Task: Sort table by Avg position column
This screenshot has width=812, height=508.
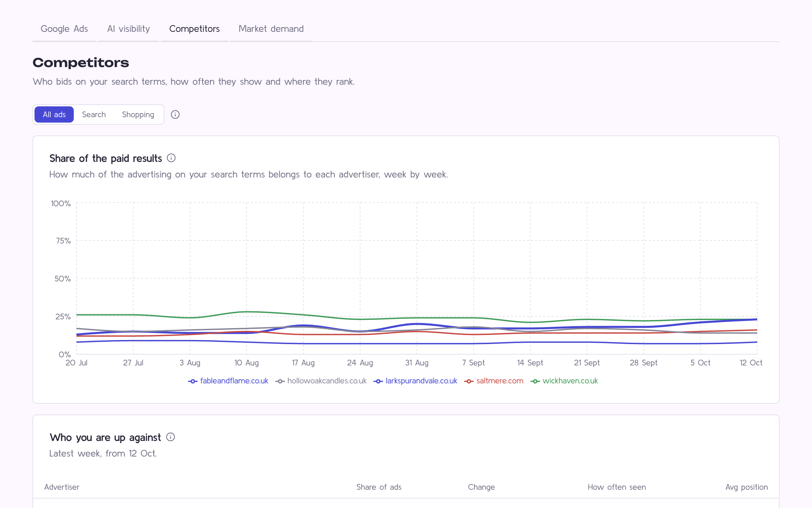Action: 747,487
